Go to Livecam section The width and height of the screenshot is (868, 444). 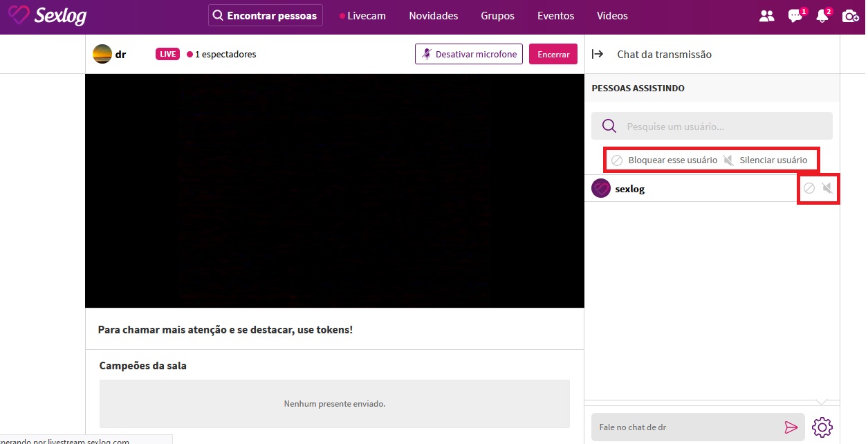pyautogui.click(x=363, y=15)
